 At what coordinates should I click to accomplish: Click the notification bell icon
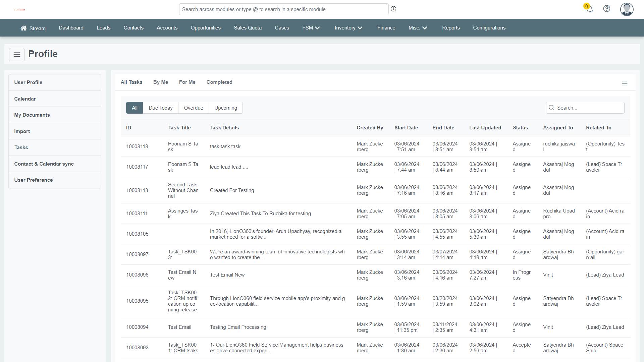tap(589, 9)
